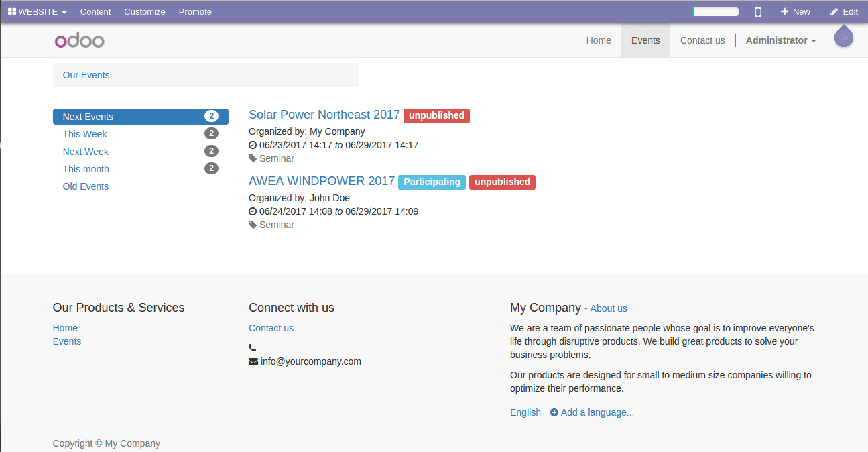Click the My Company footer heading

click(546, 308)
